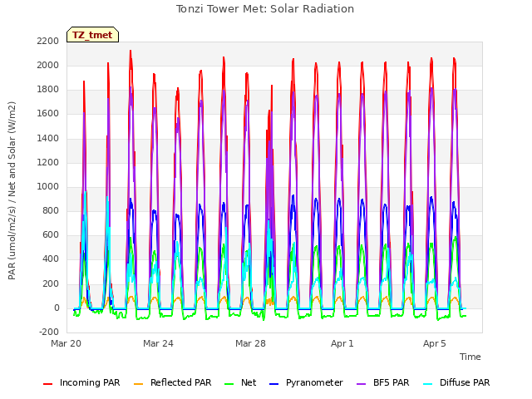Click the red Incoming PAR legend swatch
The image size is (532, 399).
tap(48, 384)
